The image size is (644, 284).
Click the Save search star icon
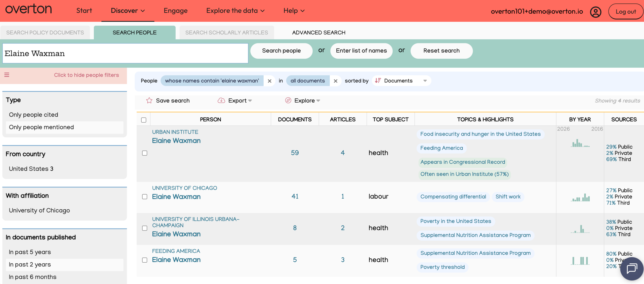tap(150, 101)
